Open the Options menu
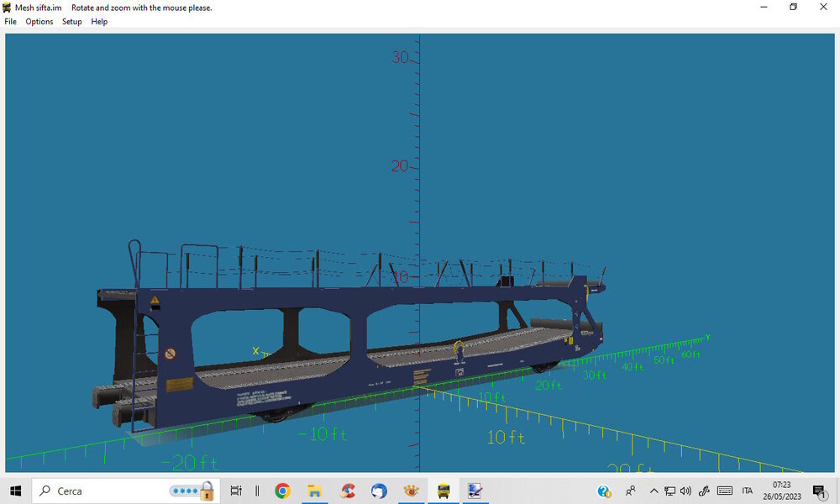The width and height of the screenshot is (840, 504). point(39,22)
